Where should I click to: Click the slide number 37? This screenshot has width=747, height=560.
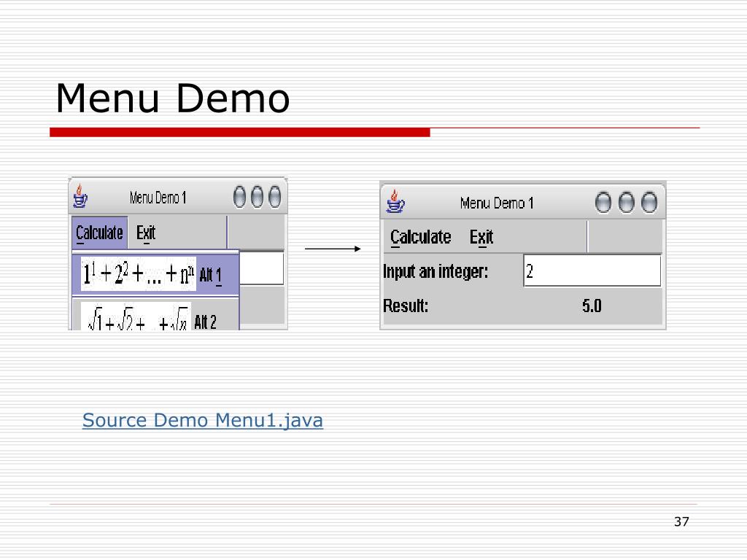point(681,522)
